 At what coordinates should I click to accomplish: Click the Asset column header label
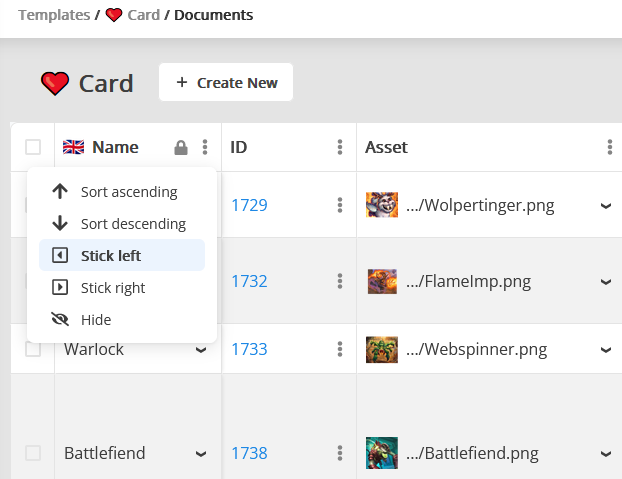(386, 147)
